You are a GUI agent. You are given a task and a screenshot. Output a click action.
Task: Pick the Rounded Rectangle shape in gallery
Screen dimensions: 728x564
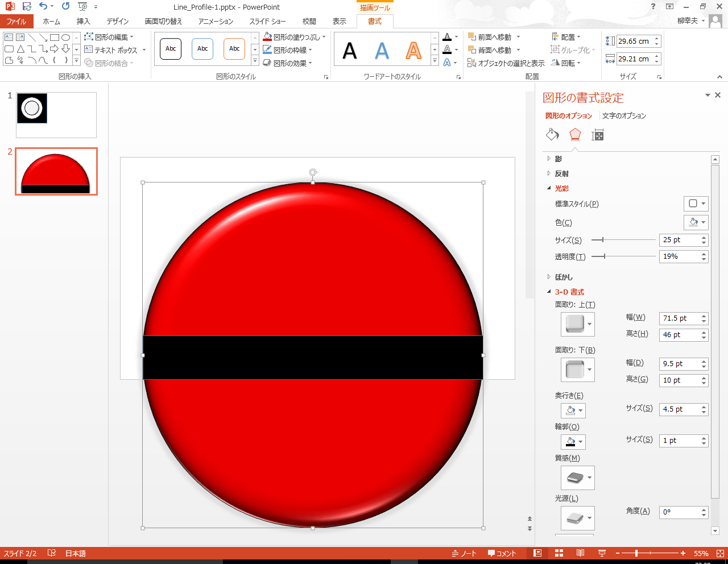click(x=9, y=49)
